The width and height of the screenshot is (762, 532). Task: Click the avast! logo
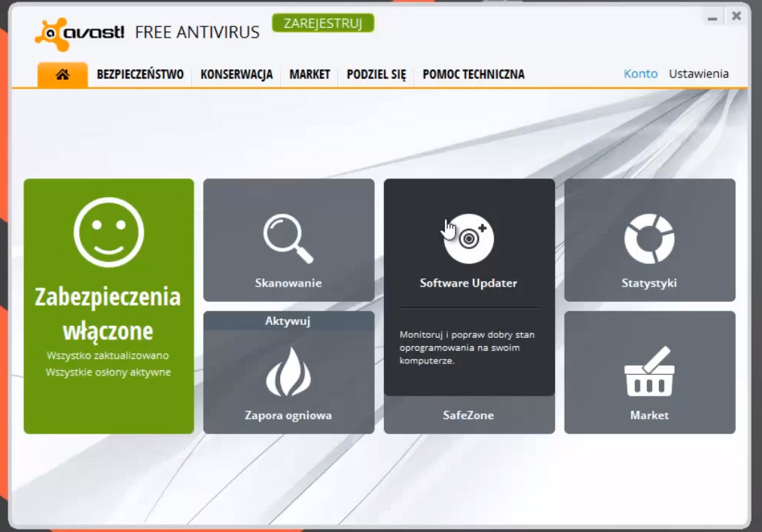coord(80,34)
